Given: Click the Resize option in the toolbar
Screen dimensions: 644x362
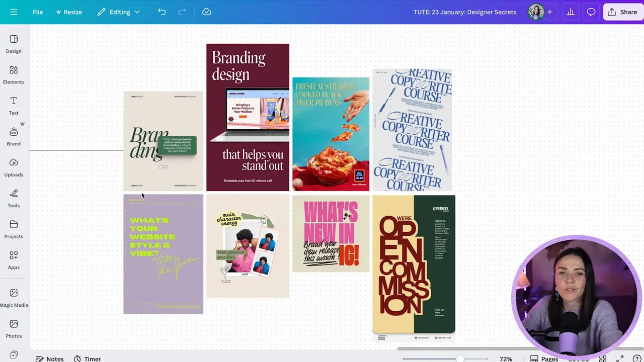Looking at the screenshot, I should pyautogui.click(x=69, y=12).
